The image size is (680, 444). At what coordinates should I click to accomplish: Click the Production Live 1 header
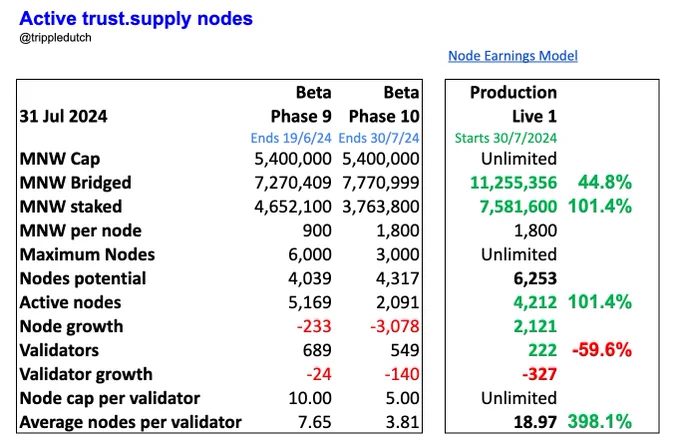513,104
